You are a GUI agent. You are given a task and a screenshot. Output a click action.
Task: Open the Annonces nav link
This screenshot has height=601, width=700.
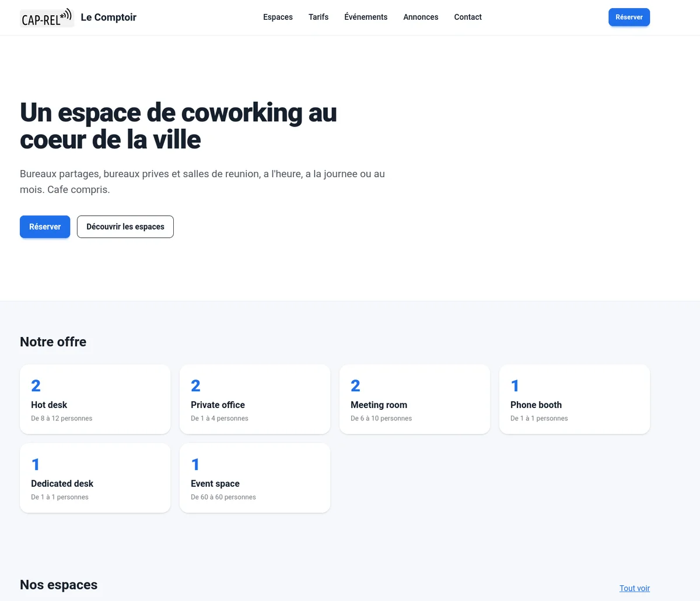tap(421, 17)
